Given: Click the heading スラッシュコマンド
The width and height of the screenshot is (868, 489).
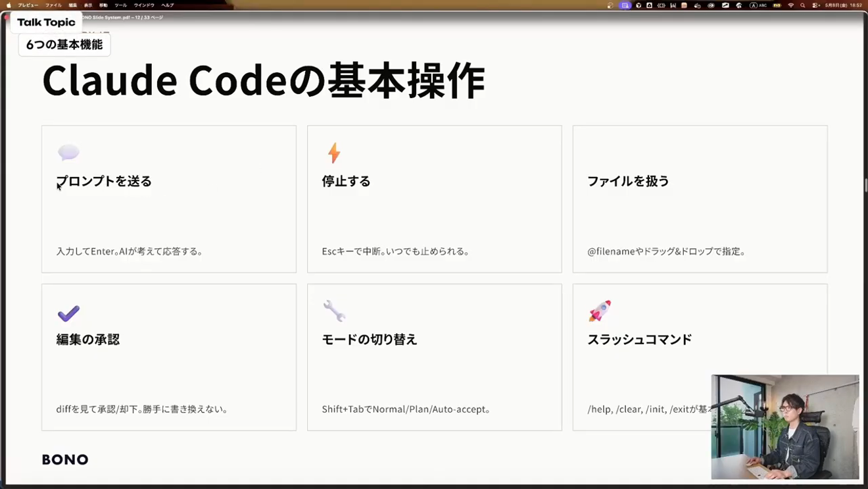Looking at the screenshot, I should click(639, 340).
